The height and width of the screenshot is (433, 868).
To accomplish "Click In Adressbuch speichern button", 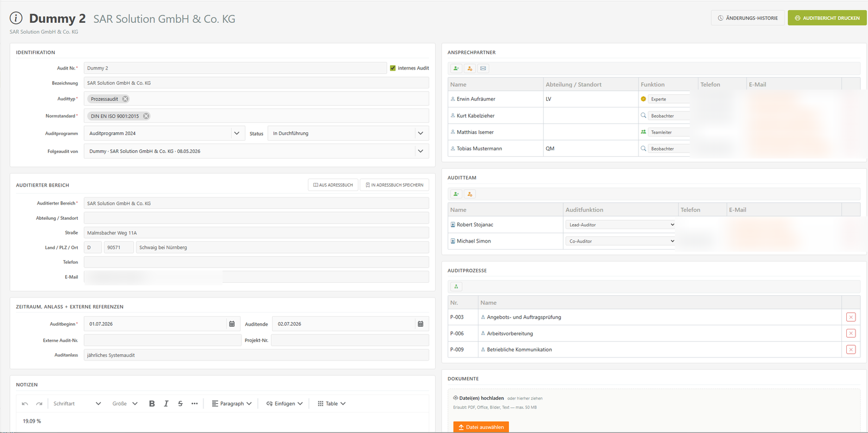I will tap(394, 185).
